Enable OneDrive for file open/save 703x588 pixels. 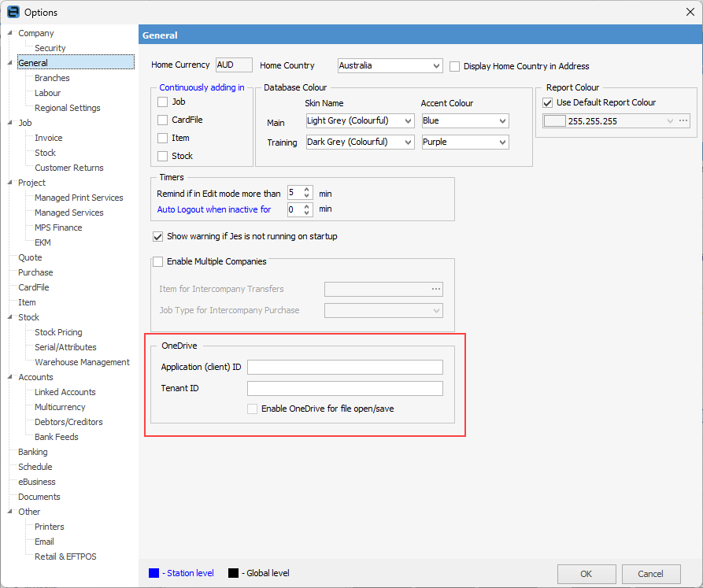point(253,409)
